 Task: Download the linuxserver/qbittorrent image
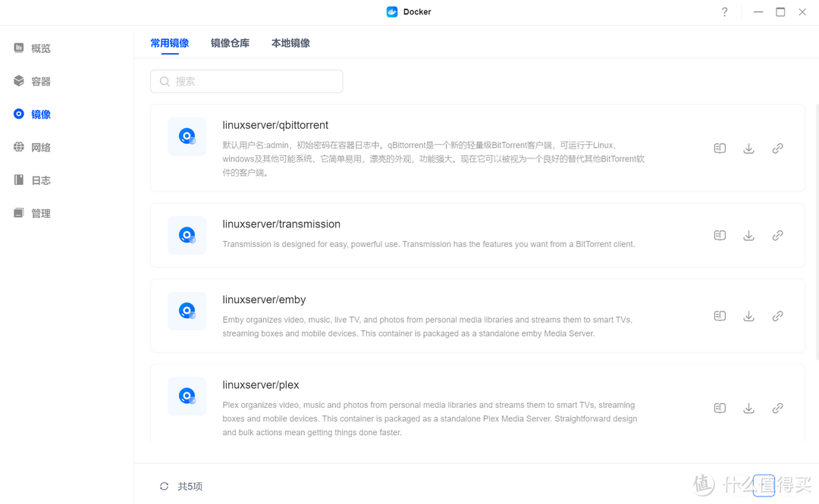pos(748,148)
